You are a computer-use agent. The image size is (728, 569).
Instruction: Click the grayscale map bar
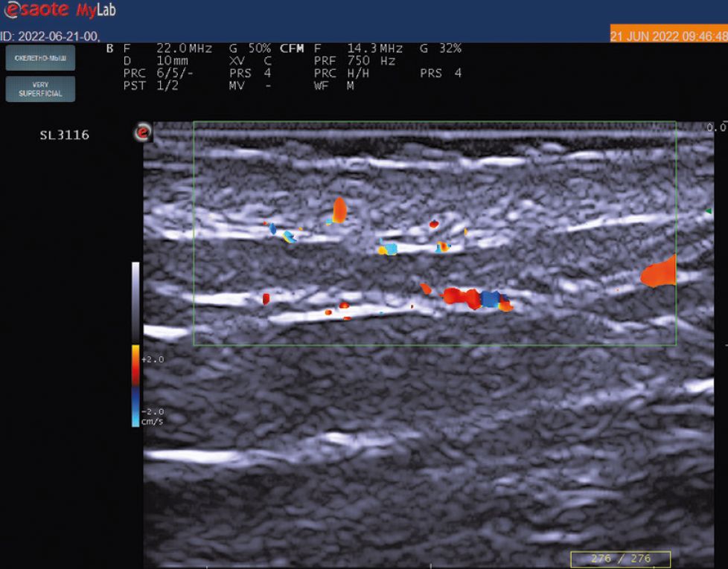click(x=135, y=301)
